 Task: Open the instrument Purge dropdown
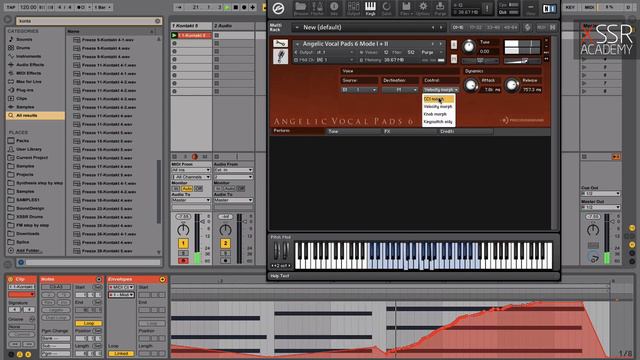[x=432, y=52]
